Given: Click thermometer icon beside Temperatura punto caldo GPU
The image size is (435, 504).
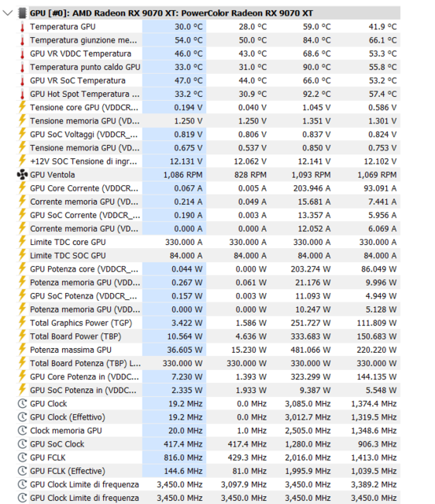Looking at the screenshot, I should click(22, 68).
